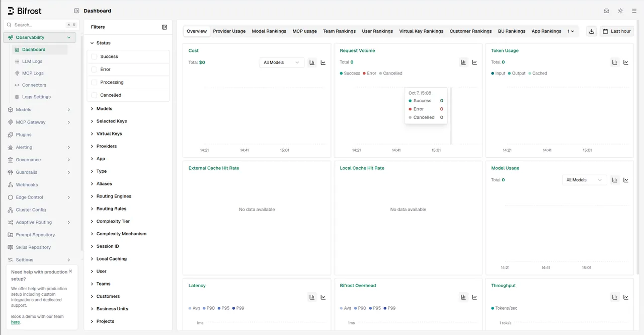Follow the 'here' demo booking link

point(16,322)
